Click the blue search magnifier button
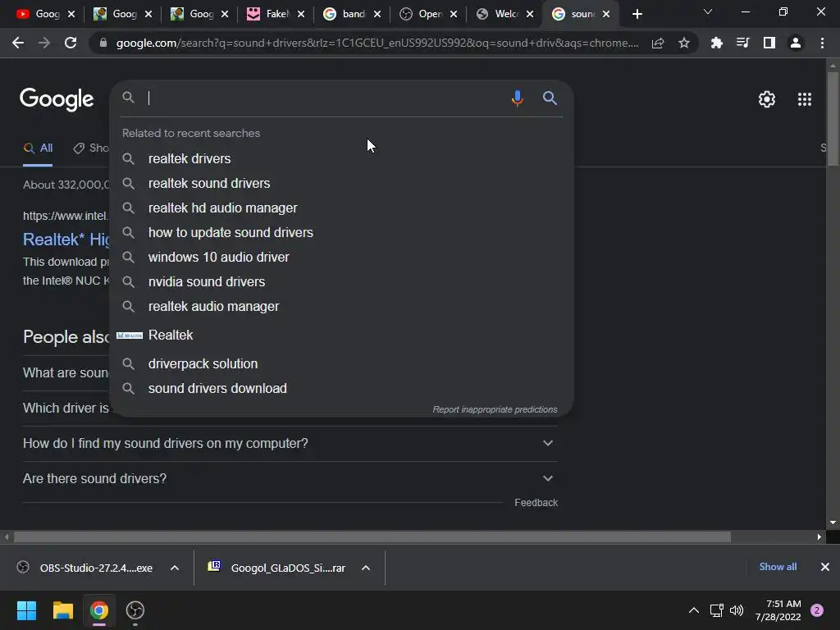The height and width of the screenshot is (630, 840). tap(550, 98)
